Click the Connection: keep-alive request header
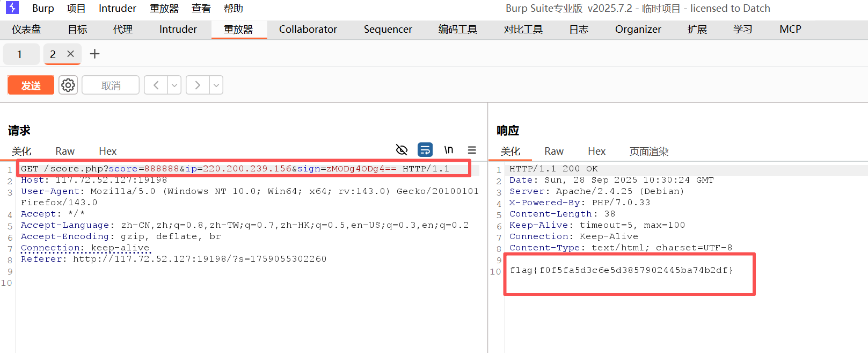Viewport: 868px width, 353px height. coord(85,248)
